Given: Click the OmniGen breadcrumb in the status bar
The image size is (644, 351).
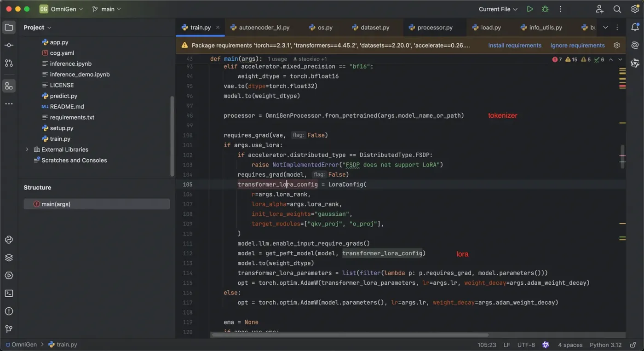Looking at the screenshot, I should tap(21, 345).
